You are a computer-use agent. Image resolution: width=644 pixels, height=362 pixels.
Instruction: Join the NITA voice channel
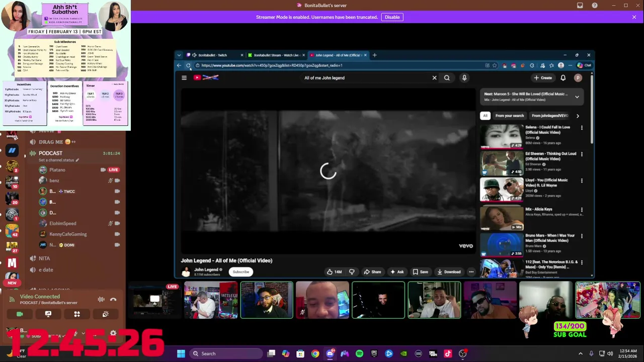pos(44,258)
